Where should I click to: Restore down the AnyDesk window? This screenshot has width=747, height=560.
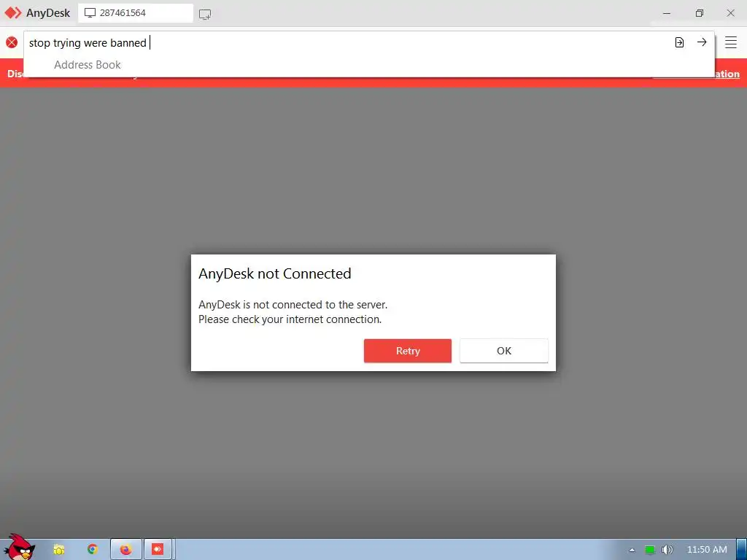click(700, 13)
